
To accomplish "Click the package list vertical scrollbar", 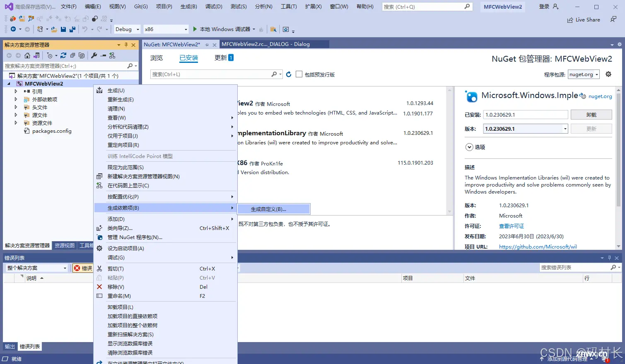I will [449, 151].
